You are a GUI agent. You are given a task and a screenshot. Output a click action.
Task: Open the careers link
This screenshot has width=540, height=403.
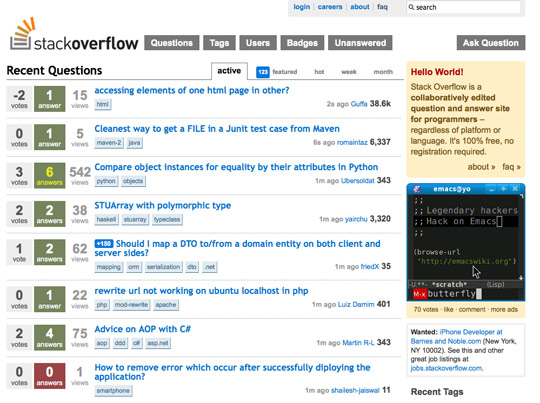point(330,7)
